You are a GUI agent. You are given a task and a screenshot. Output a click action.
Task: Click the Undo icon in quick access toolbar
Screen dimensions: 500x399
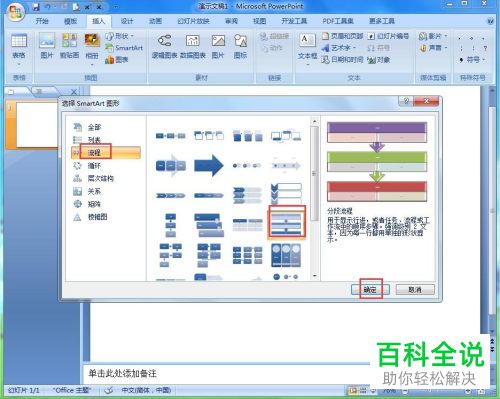pos(48,7)
